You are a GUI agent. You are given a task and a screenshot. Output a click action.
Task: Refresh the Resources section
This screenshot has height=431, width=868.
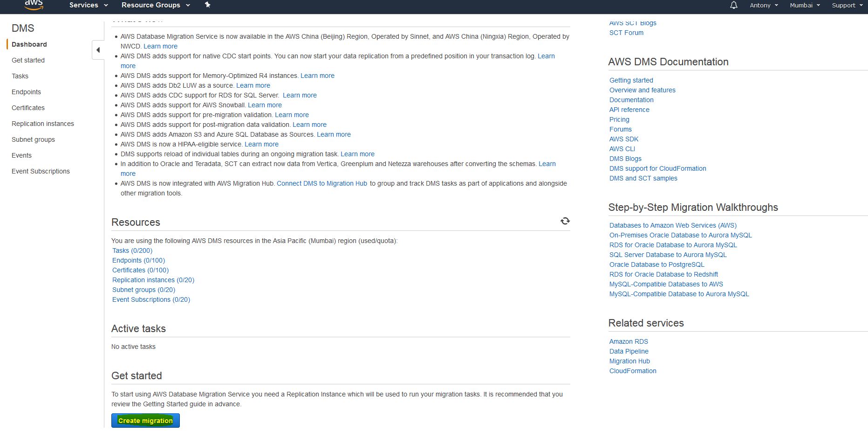pos(565,221)
